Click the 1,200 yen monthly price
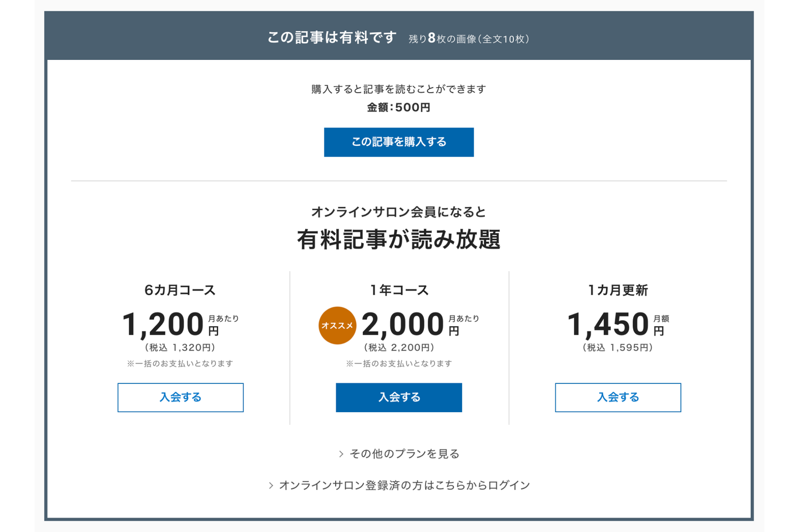Viewport: 799px width, 532px height. pyautogui.click(x=163, y=325)
